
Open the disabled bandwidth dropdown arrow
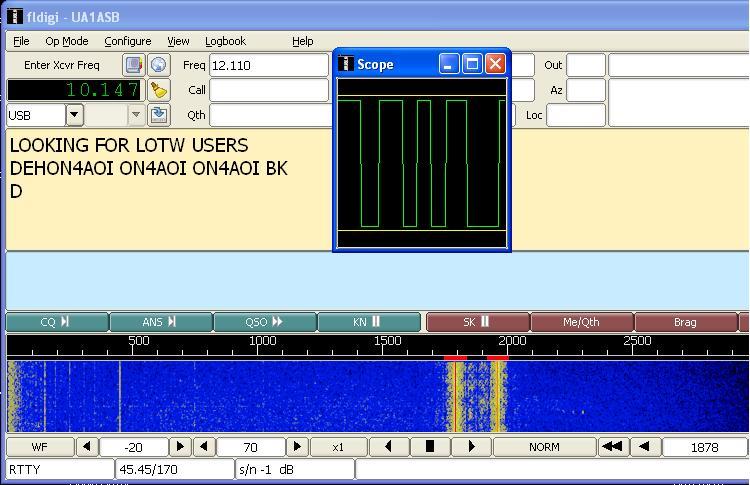[136, 115]
